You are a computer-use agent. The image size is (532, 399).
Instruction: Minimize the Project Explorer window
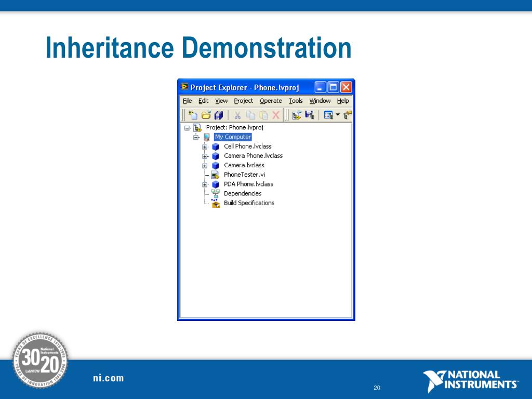320,87
